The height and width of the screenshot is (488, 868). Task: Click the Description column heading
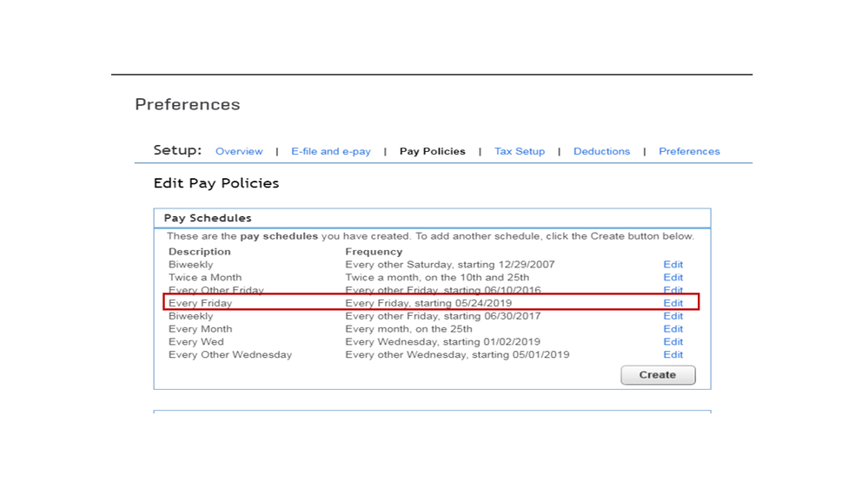point(200,252)
